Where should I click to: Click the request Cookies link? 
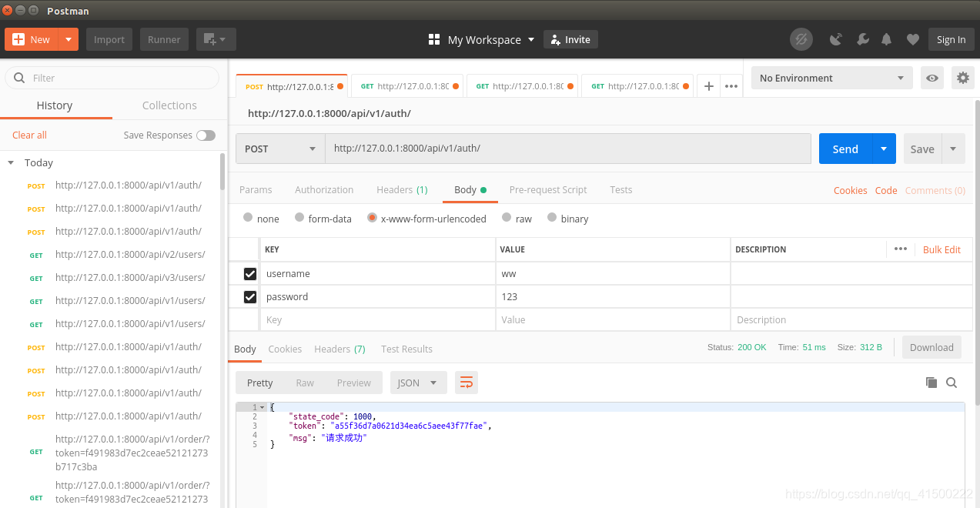point(851,190)
